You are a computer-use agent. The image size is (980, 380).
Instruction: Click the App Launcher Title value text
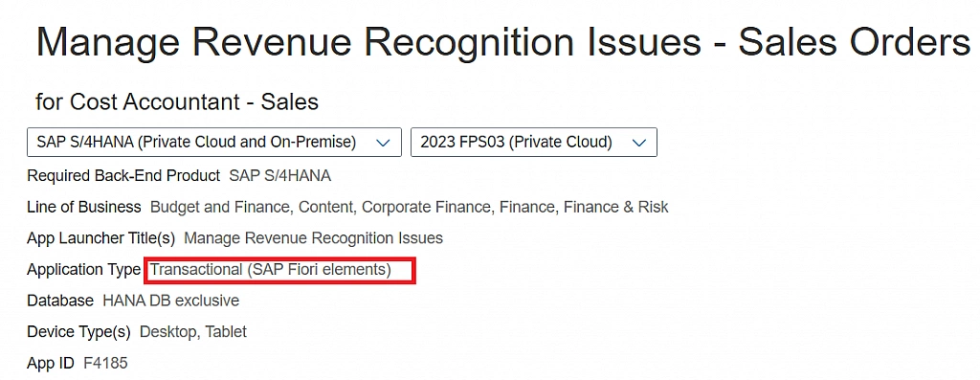pyautogui.click(x=313, y=238)
